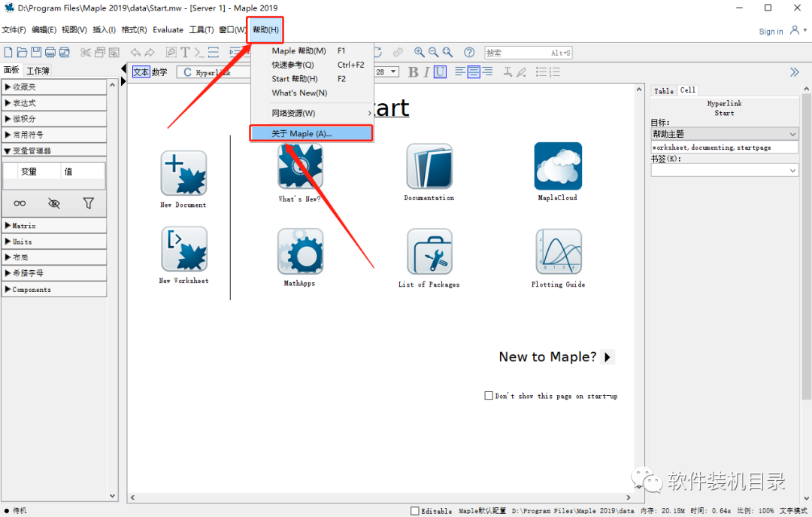Select 快速参考(Q) menu entry
This screenshot has width=812, height=517.
[x=311, y=65]
